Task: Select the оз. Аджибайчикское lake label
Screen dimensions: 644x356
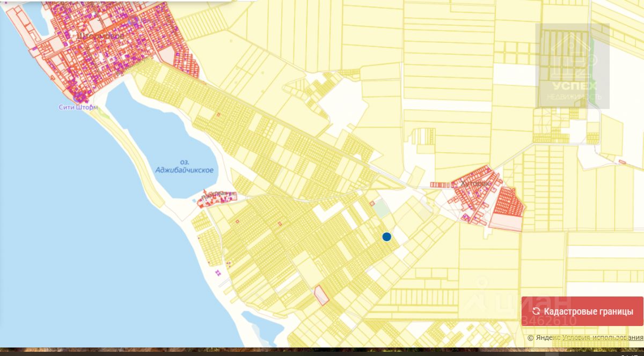Action: (184, 166)
